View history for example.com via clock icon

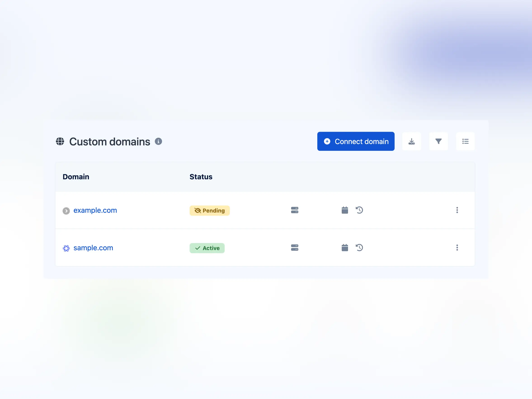[359, 210]
